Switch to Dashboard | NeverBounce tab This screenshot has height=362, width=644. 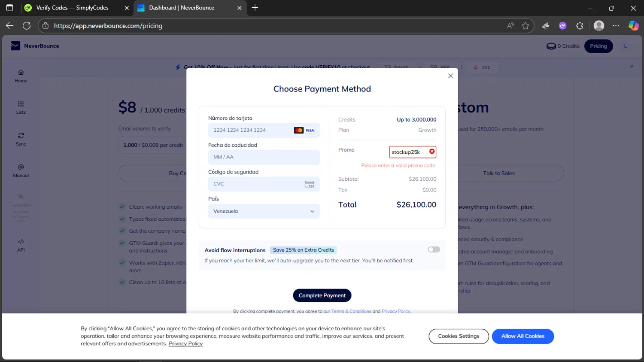[x=182, y=8]
